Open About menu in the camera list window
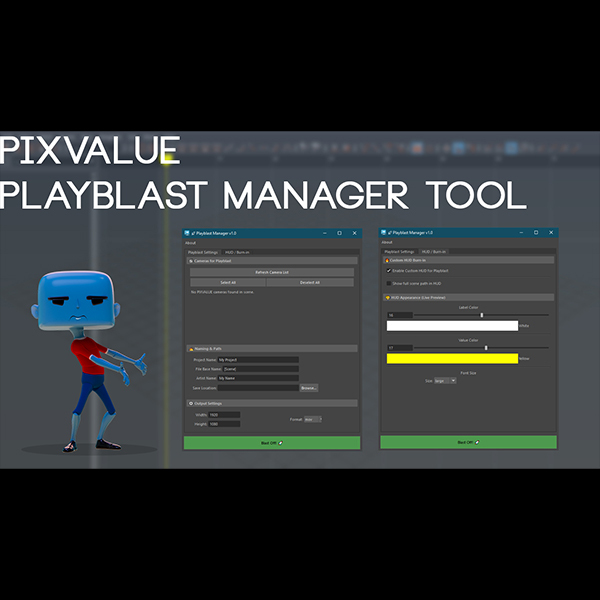Image resolution: width=600 pixels, height=600 pixels. (191, 243)
